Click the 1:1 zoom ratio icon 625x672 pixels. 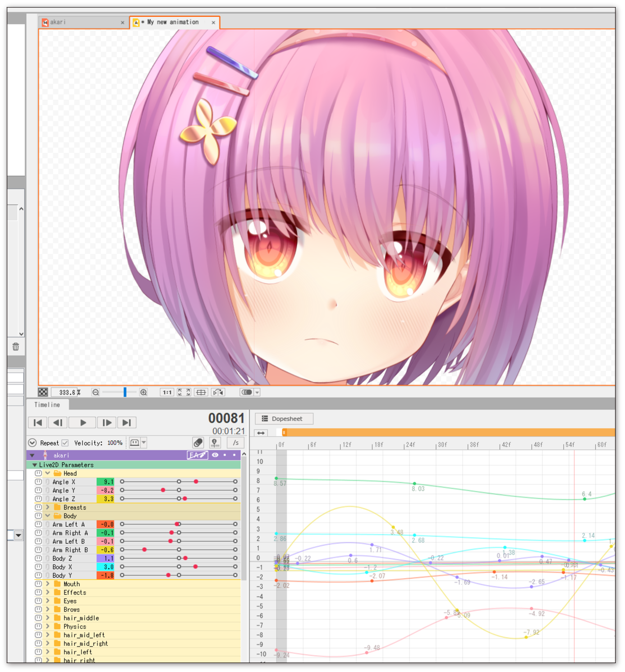167,392
